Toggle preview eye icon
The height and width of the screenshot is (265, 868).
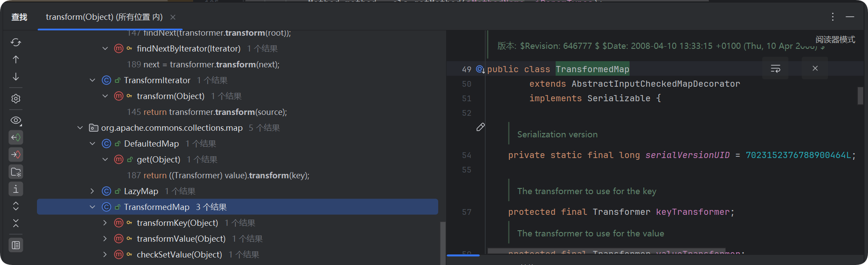16,120
